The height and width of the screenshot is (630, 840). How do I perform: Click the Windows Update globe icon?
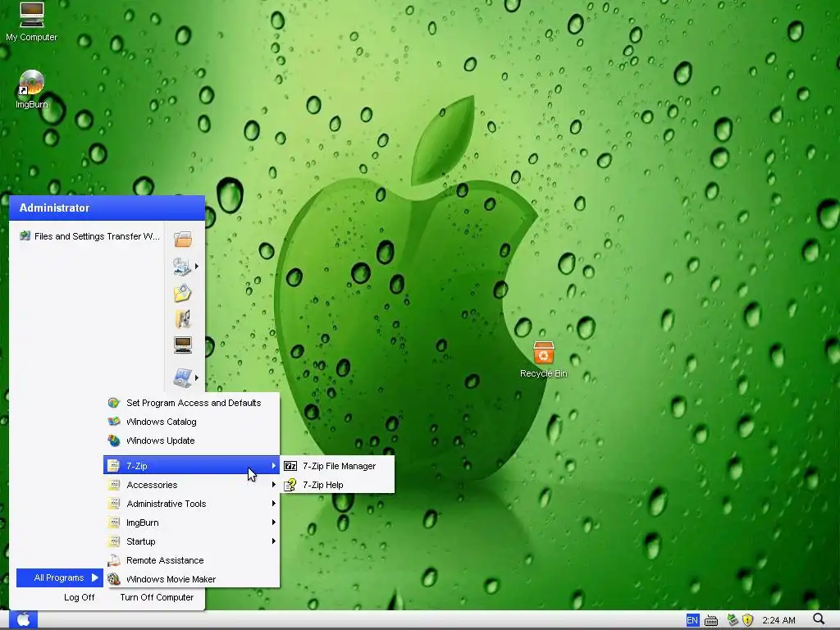point(113,441)
